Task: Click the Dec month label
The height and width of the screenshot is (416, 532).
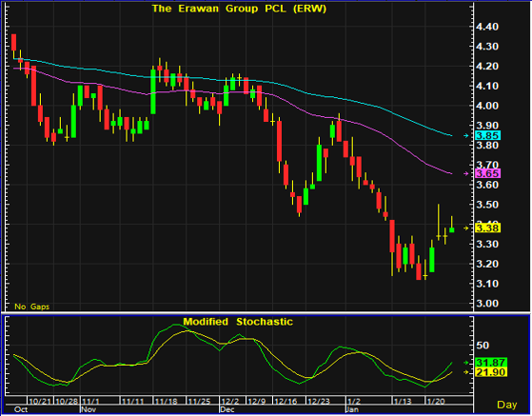Action: [227, 409]
